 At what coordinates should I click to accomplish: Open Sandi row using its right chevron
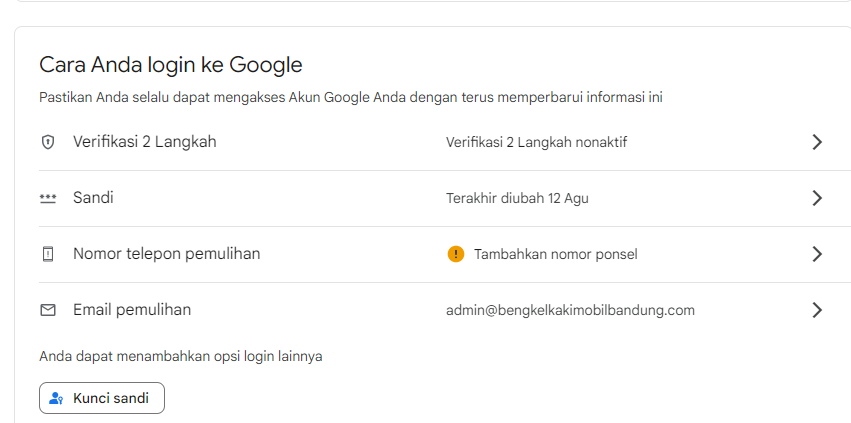pyautogui.click(x=817, y=198)
